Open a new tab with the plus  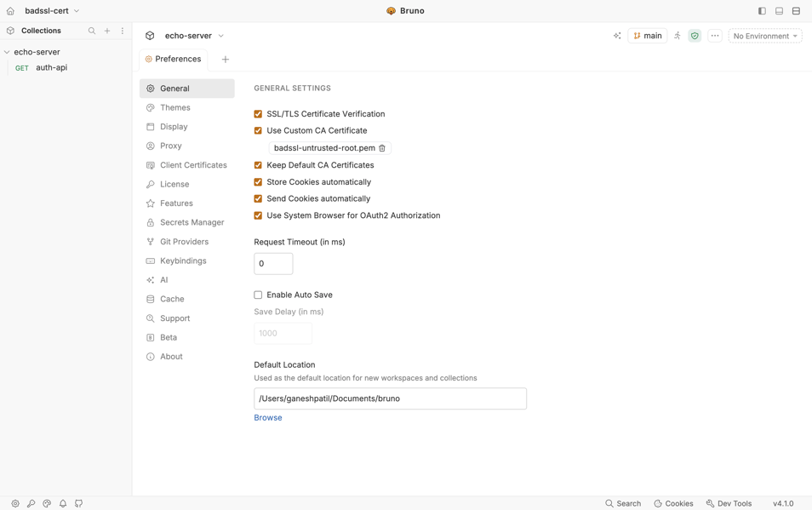(x=226, y=60)
